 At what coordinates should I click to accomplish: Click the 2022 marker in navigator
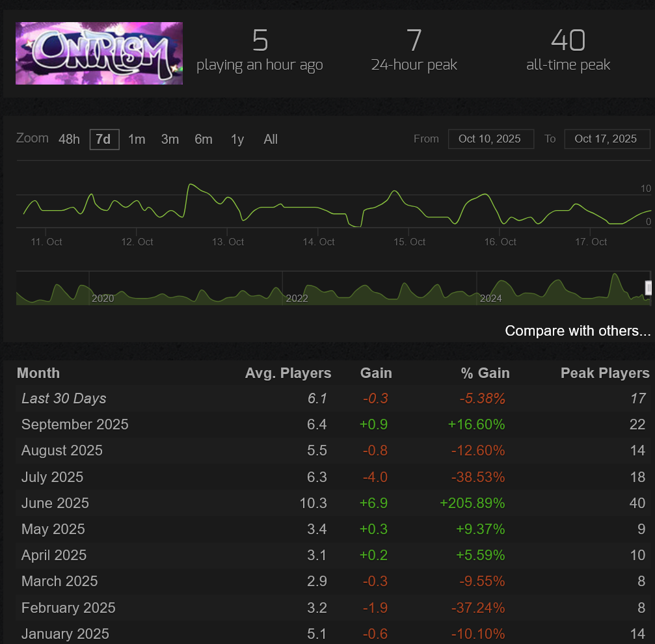click(297, 298)
